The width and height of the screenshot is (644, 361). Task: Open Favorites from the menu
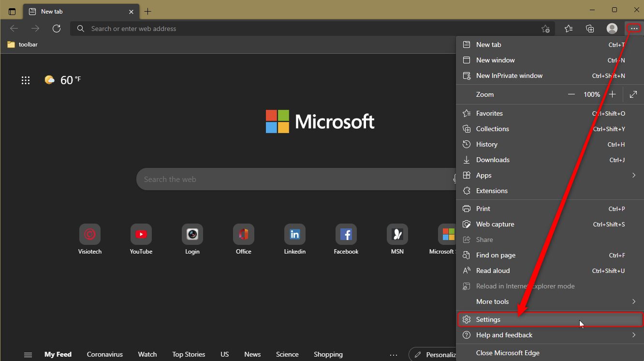[550, 113]
